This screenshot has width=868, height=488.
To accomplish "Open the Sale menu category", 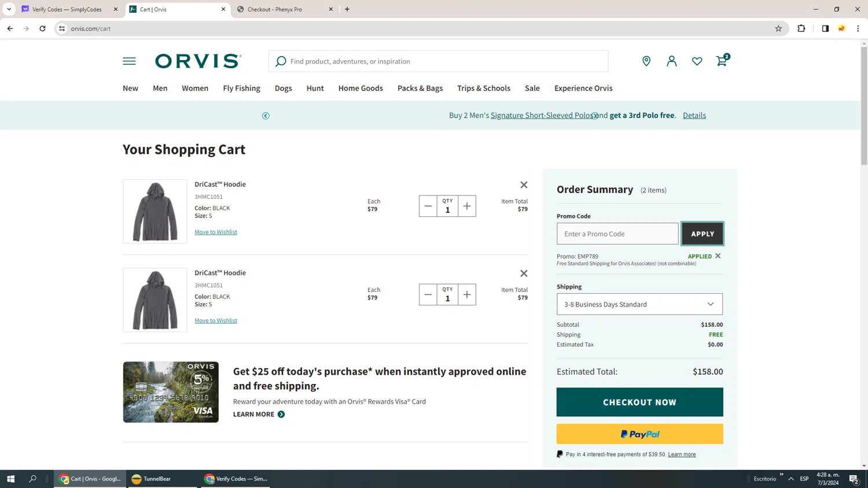I will (x=532, y=88).
